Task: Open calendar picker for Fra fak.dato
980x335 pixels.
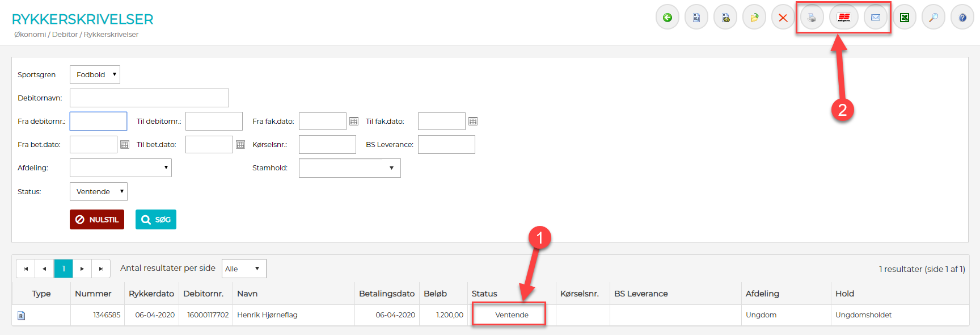Action: (x=354, y=122)
